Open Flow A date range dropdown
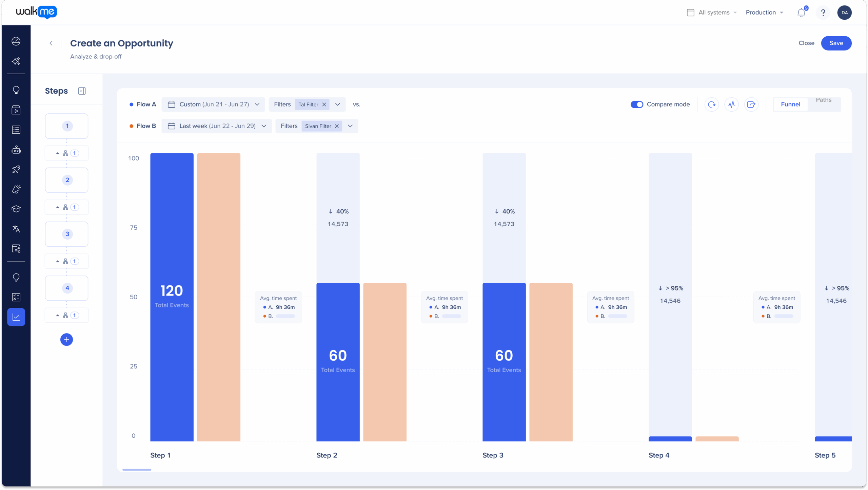 pos(213,105)
